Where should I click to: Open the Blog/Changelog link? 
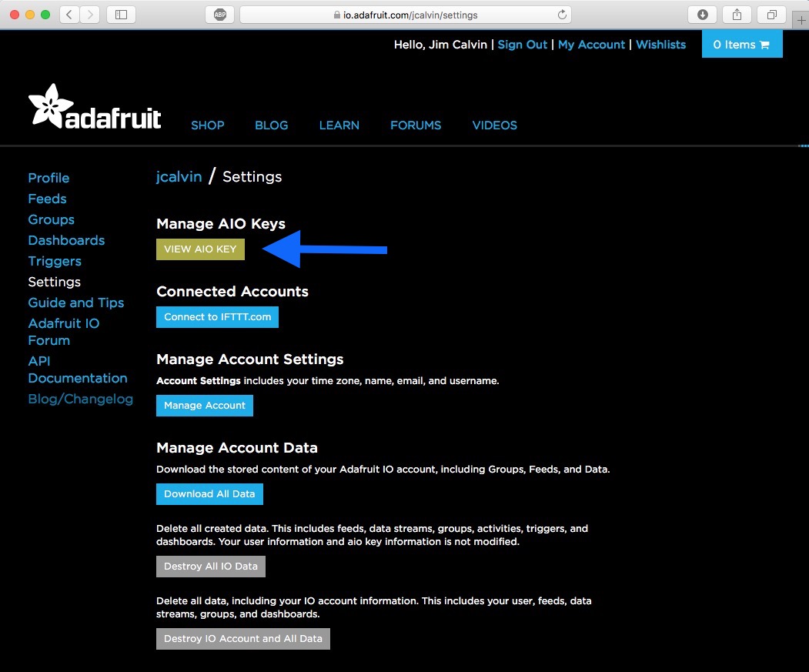pyautogui.click(x=81, y=399)
